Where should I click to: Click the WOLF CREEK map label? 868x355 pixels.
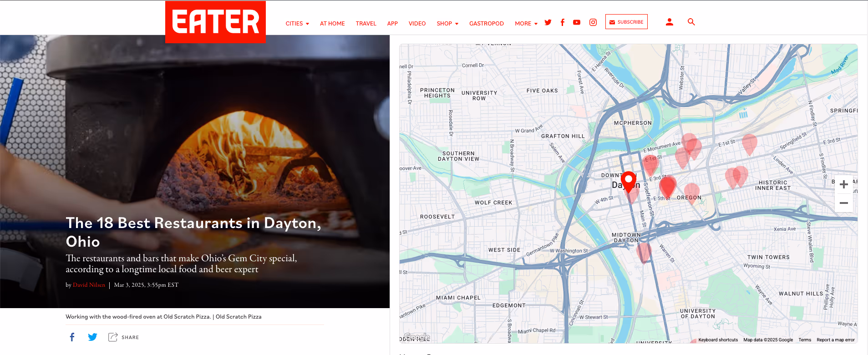[493, 203]
